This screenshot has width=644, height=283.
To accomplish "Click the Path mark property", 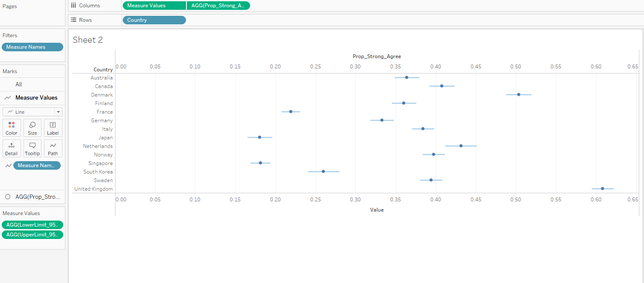I will 53,148.
